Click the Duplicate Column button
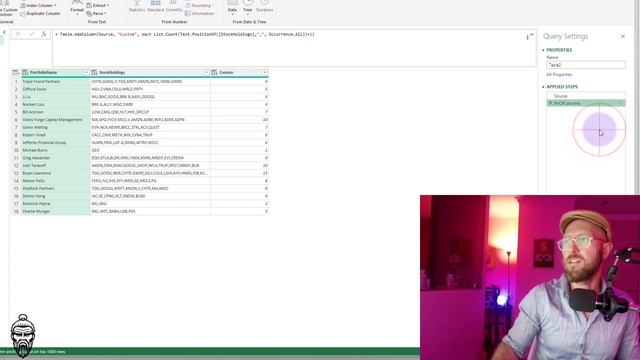 [x=40, y=13]
